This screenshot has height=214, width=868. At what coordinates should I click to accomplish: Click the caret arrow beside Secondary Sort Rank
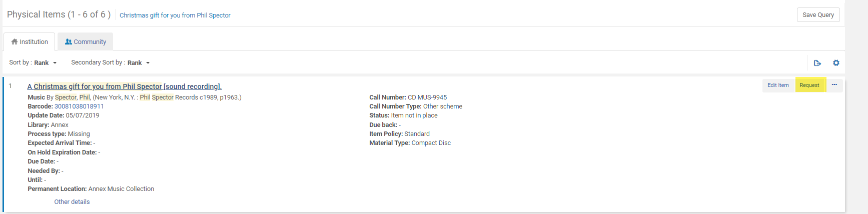148,63
